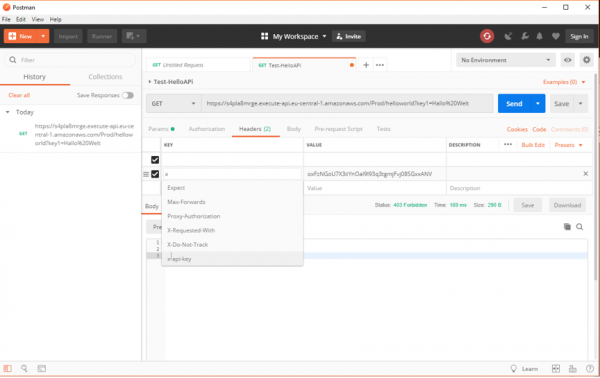
Task: Collapse the Today history group
Action: (8, 112)
